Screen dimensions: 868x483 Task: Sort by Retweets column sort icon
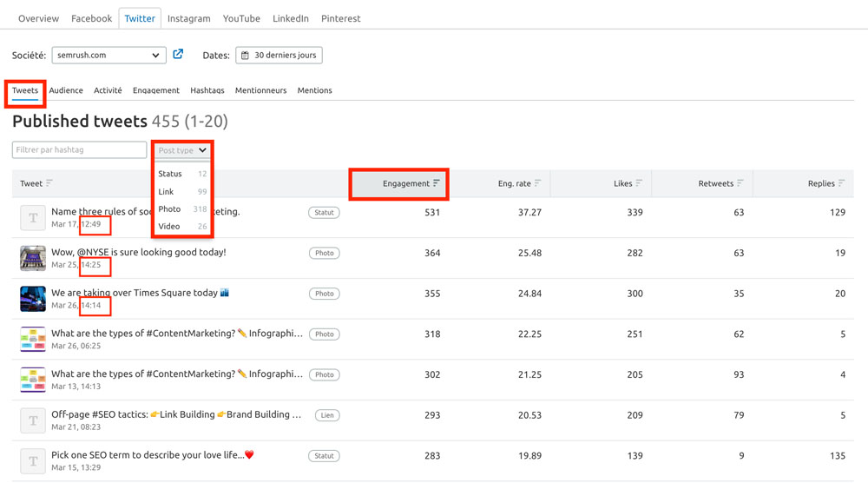(740, 183)
